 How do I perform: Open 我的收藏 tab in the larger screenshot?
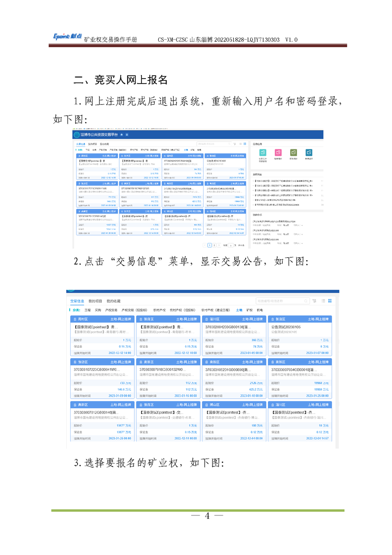click(x=113, y=301)
